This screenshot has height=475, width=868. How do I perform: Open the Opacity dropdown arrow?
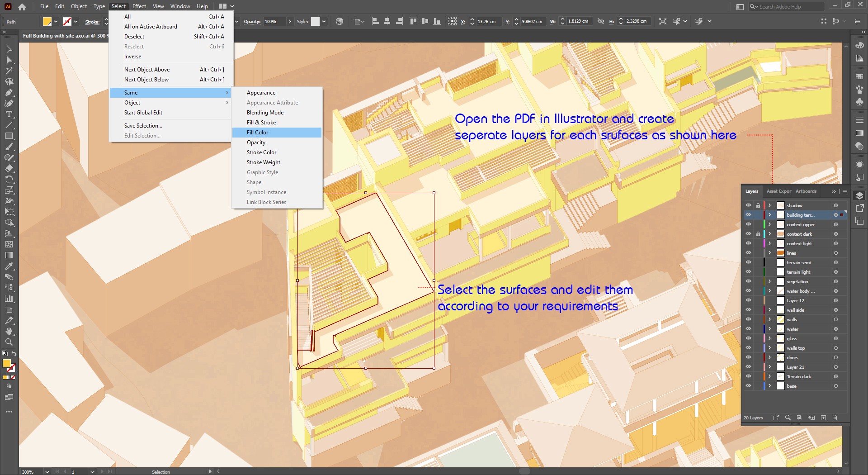pyautogui.click(x=290, y=21)
